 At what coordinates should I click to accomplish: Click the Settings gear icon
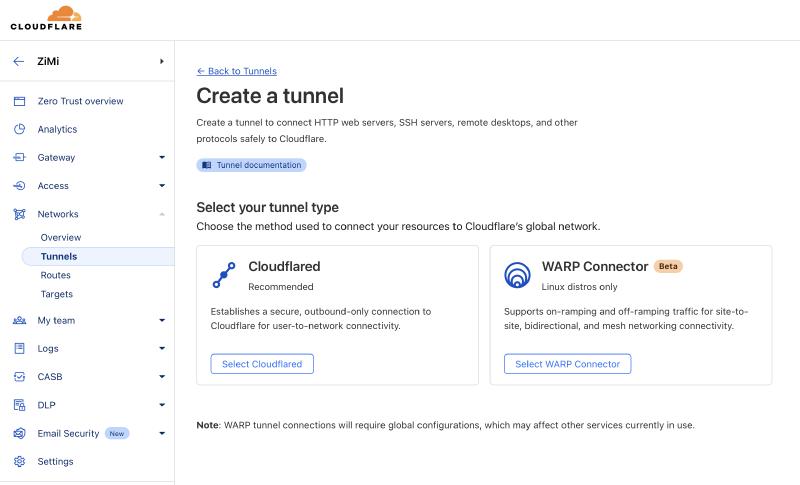tap(19, 462)
